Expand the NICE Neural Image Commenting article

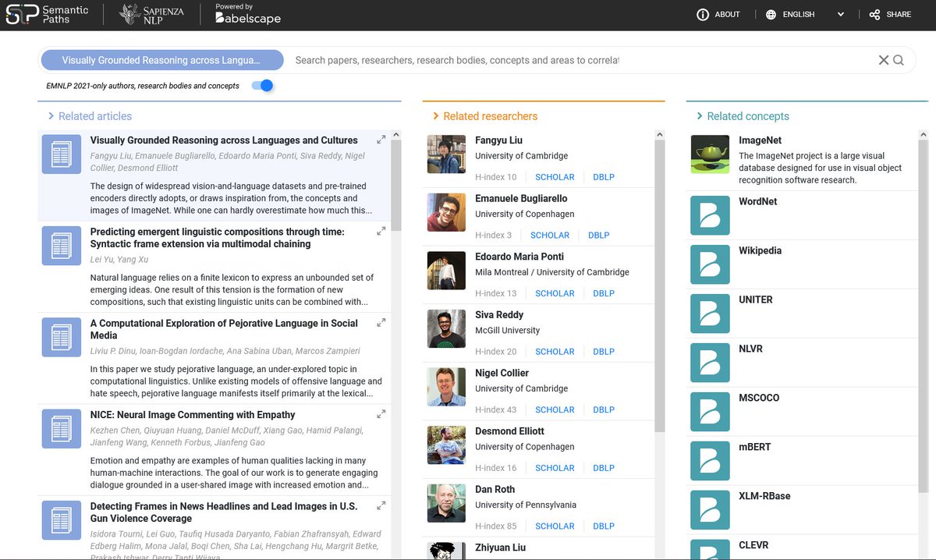381,414
